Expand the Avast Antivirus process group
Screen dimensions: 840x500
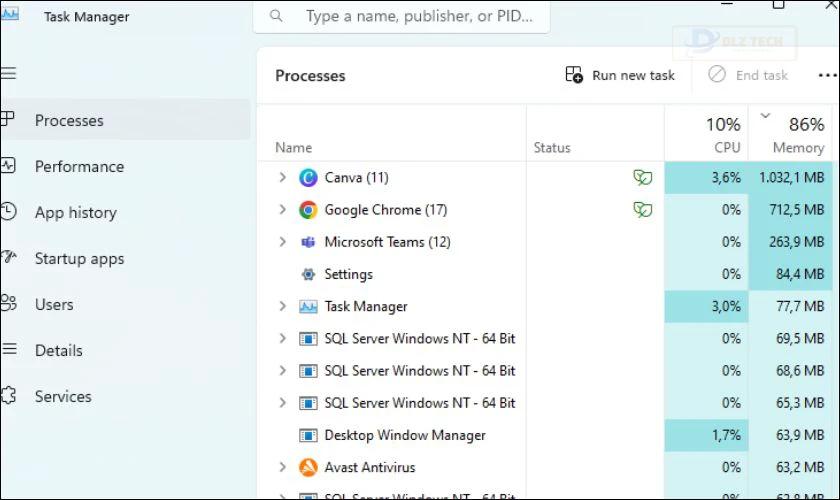(282, 467)
